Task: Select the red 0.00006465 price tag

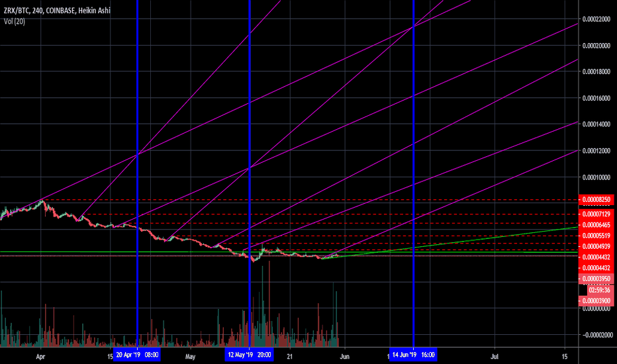Action: point(596,225)
